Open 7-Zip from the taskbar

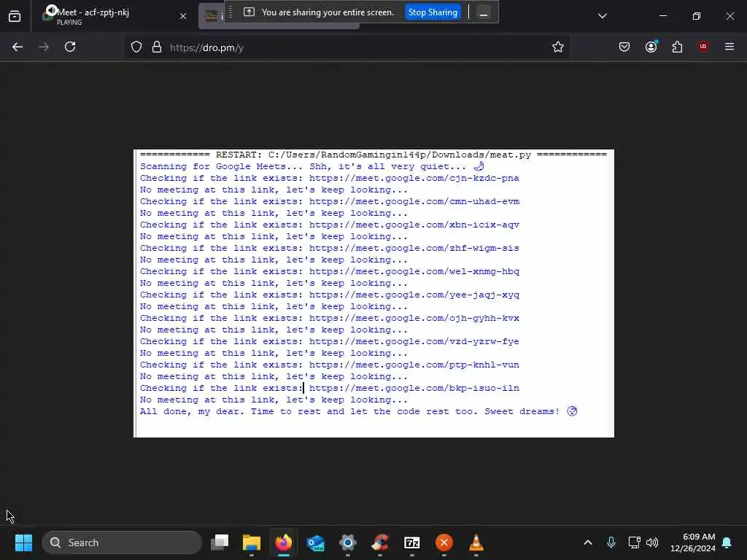(x=411, y=542)
